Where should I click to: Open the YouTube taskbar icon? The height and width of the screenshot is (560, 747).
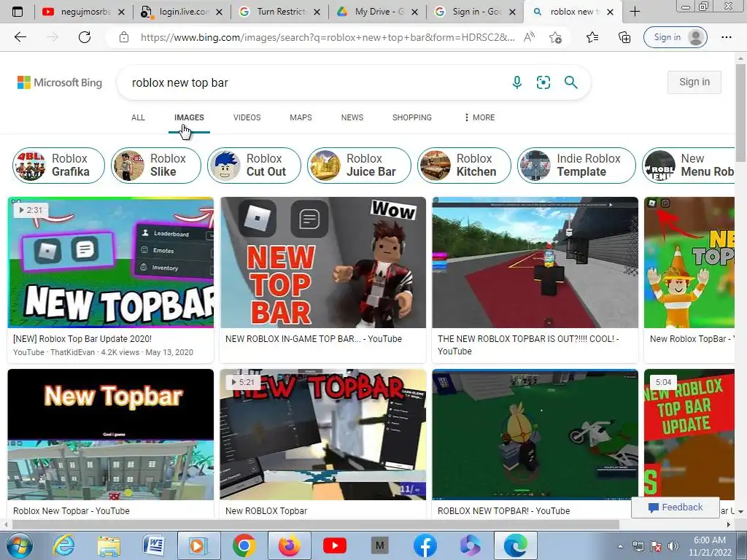pyautogui.click(x=334, y=545)
